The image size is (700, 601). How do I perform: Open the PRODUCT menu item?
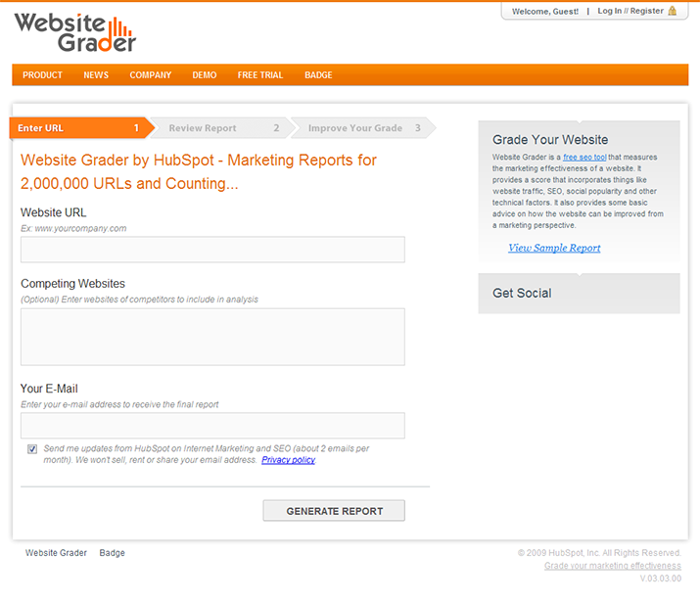point(42,75)
